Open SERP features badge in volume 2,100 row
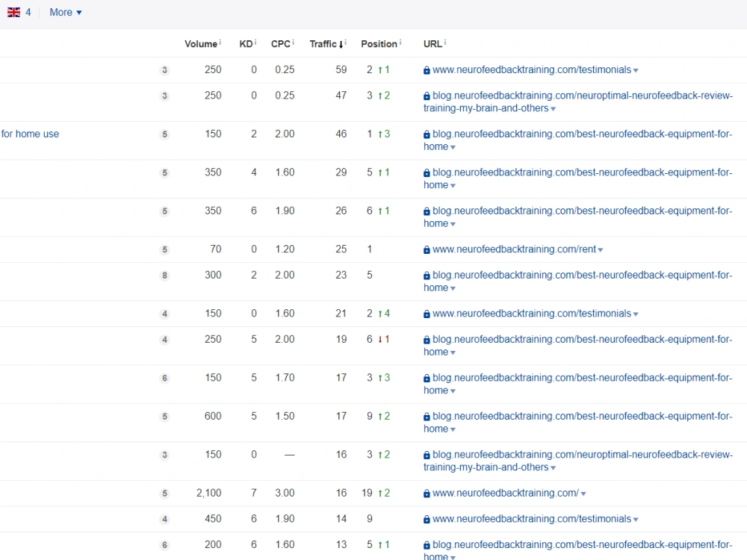 click(164, 494)
